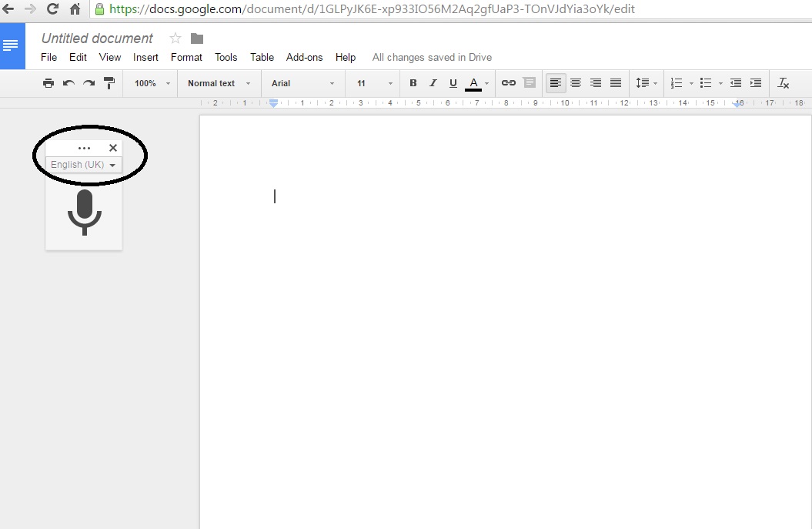
Task: Open the Insert menu
Action: pyautogui.click(x=145, y=57)
